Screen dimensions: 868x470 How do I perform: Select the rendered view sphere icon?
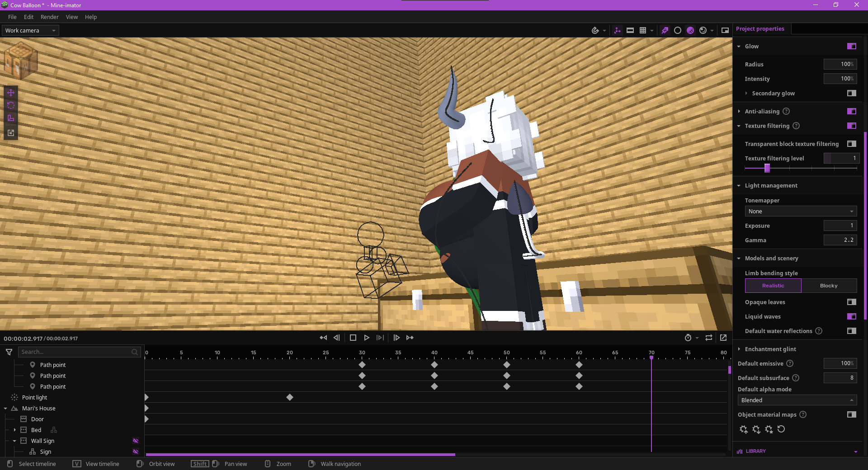pos(703,30)
